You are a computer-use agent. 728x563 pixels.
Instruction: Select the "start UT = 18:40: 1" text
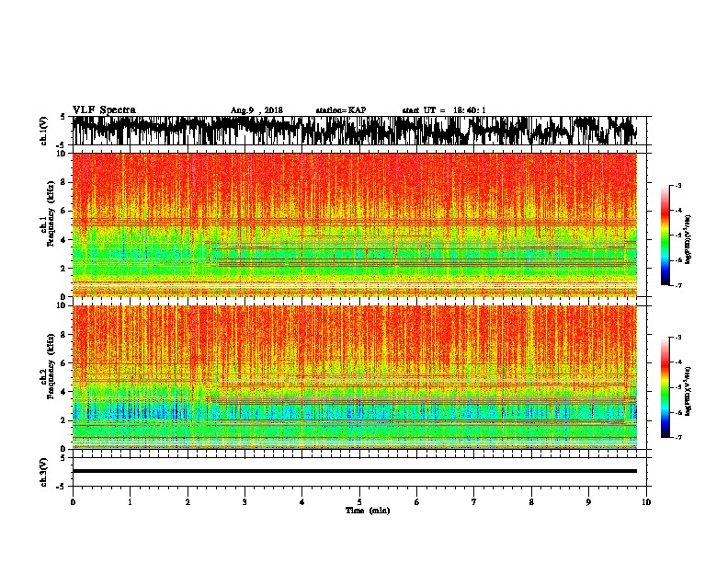pos(444,110)
